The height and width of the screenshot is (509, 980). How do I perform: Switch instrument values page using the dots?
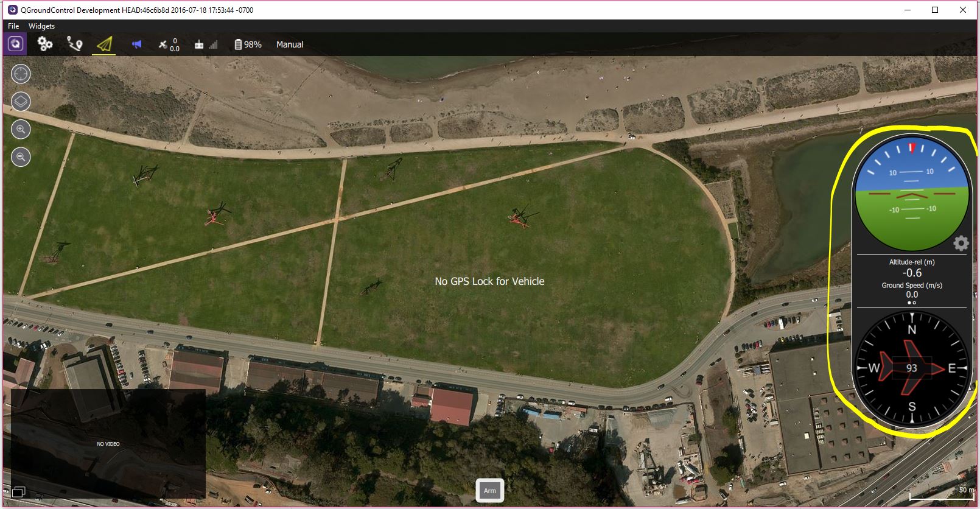tap(912, 303)
